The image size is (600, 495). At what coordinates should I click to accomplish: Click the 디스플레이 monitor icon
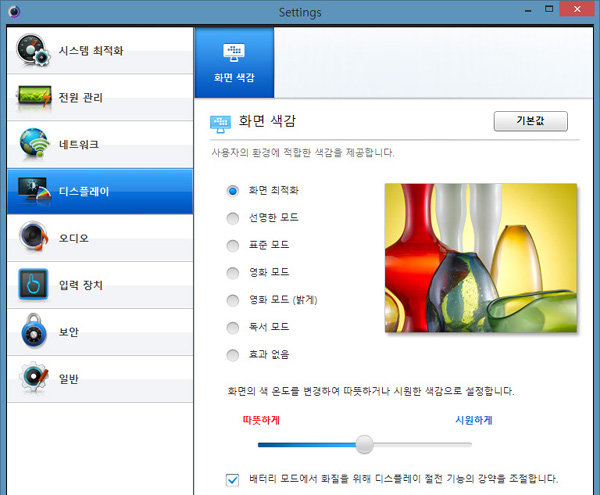(x=34, y=190)
